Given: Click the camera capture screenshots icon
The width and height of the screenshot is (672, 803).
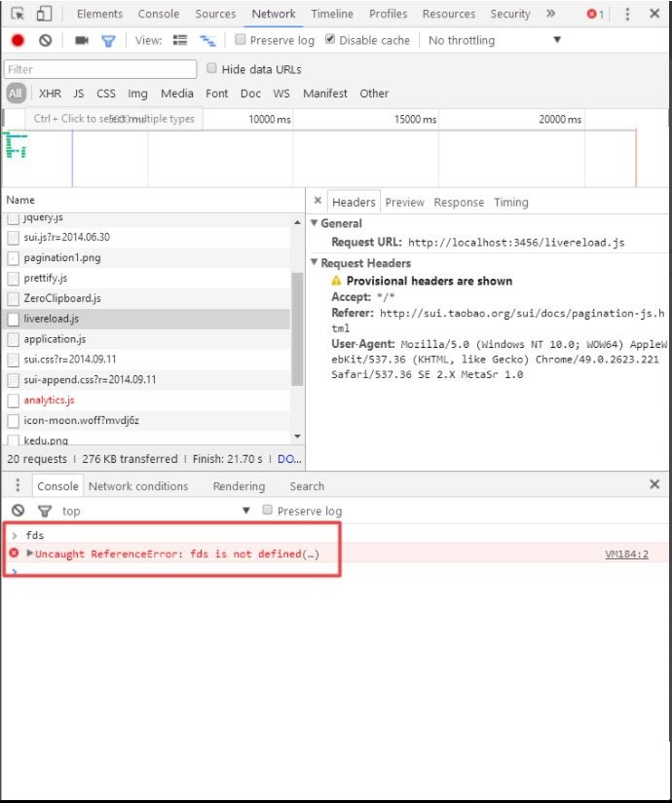Looking at the screenshot, I should pyautogui.click(x=82, y=40).
